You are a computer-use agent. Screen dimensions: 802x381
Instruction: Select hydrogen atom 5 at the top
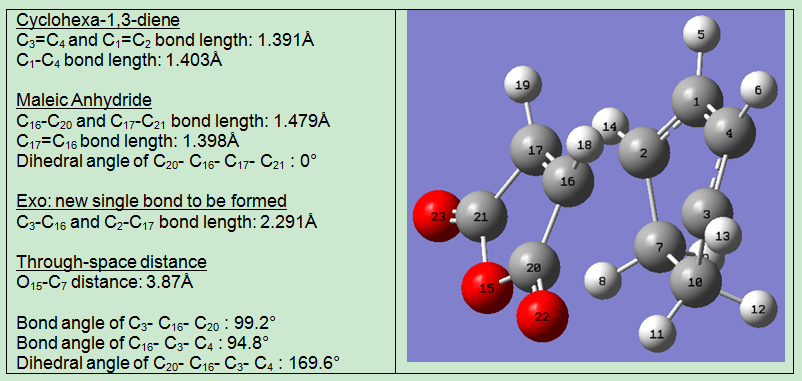tap(701, 34)
